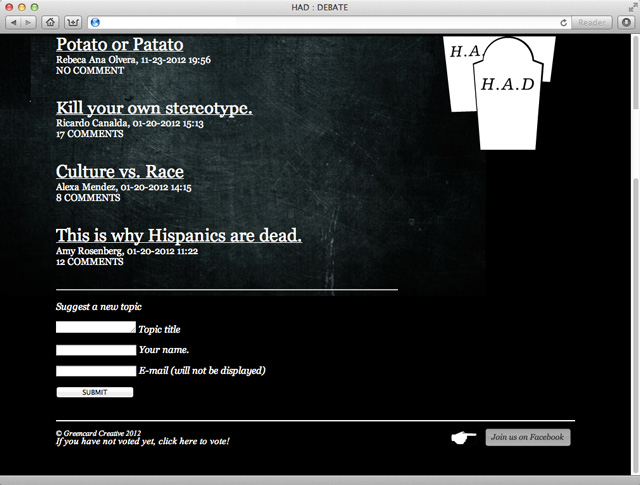Select 'NO COMMENT' under Potato or Patato

pos(90,71)
